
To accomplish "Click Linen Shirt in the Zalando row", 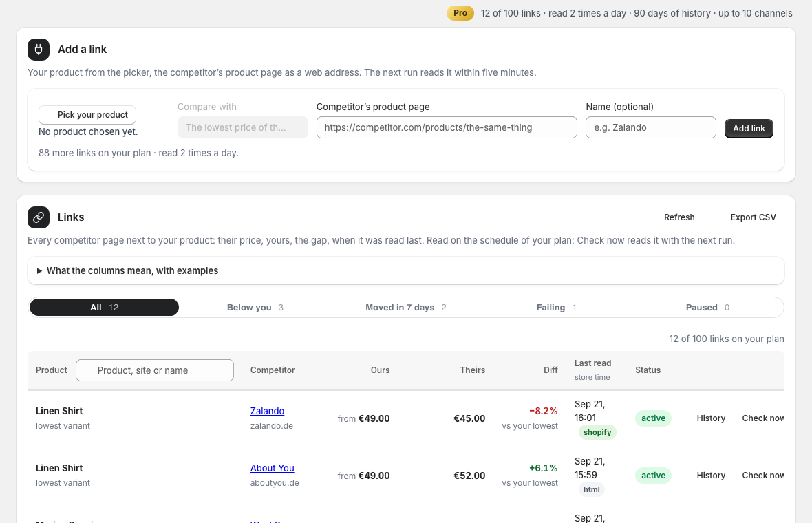I will [59, 411].
